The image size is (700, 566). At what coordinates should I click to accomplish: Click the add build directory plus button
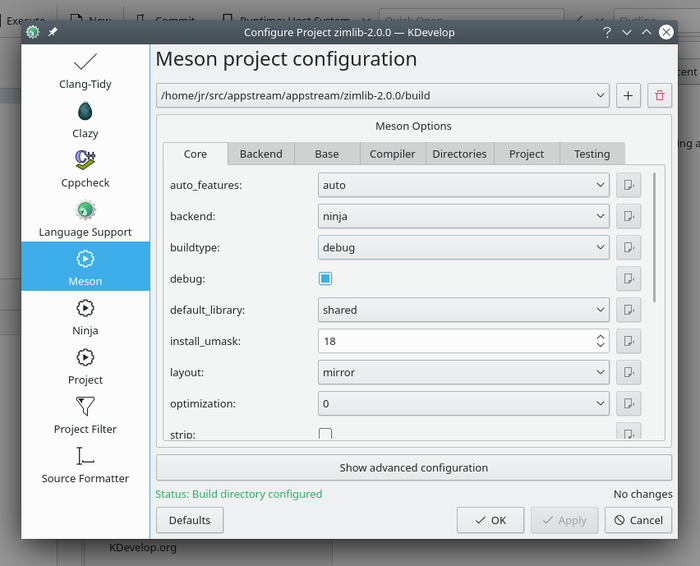click(x=628, y=96)
